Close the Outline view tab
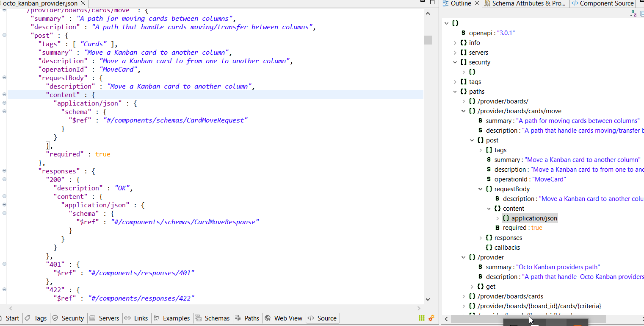This screenshot has height=326, width=644. point(477,3)
